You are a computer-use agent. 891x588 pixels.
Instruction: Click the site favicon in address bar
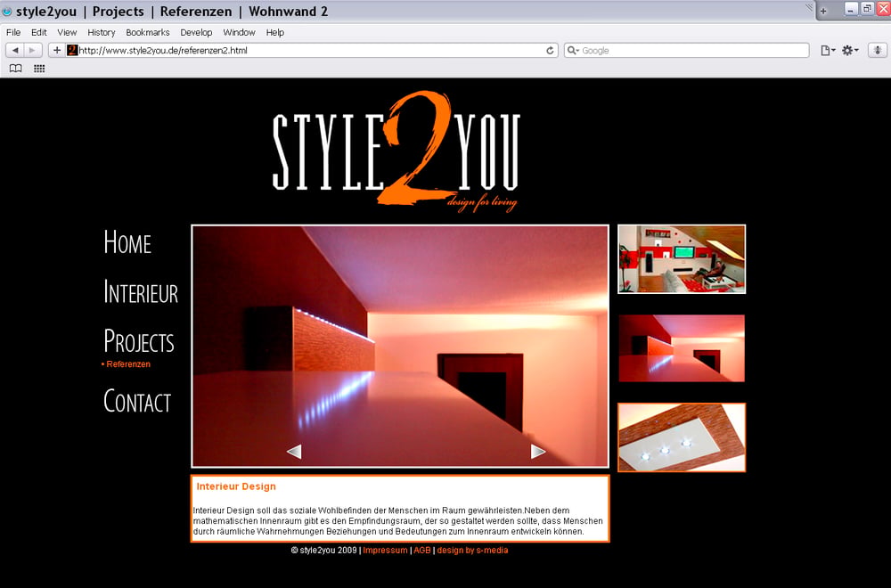[x=72, y=51]
